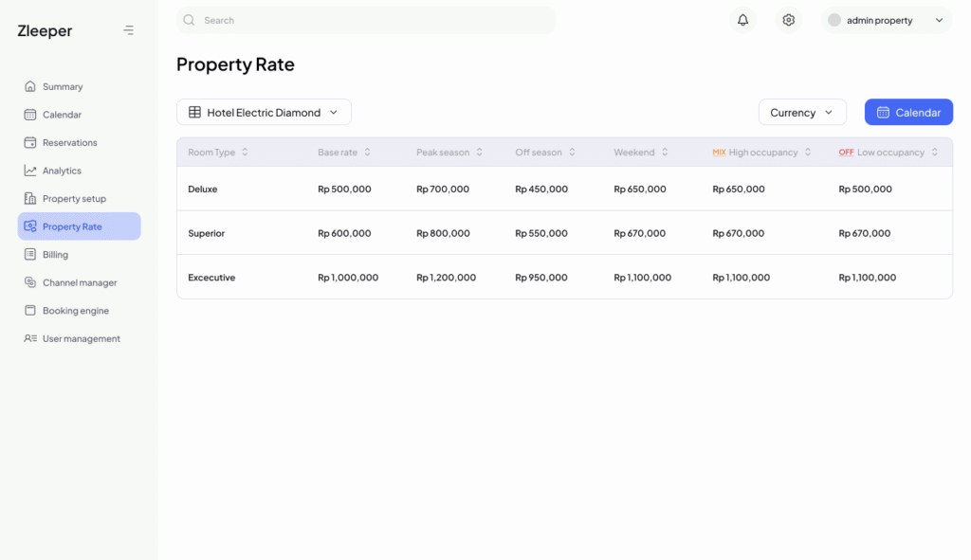
Task: Click the Analytics chart icon
Action: (30, 171)
